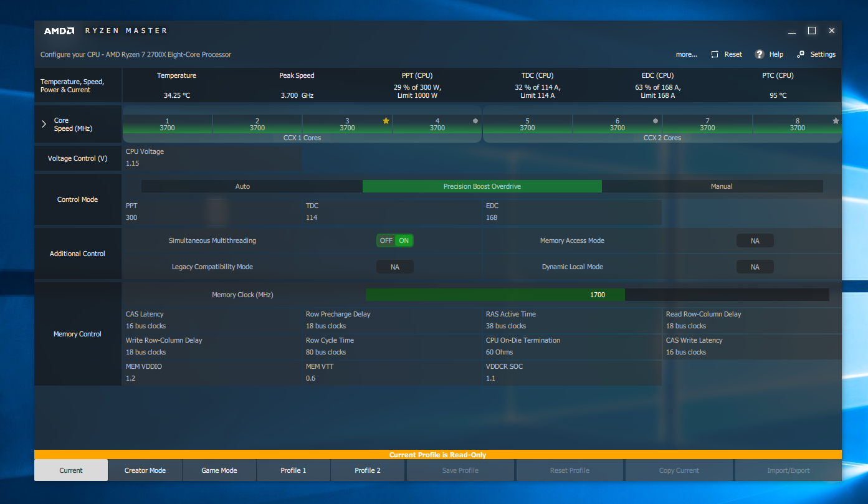Image resolution: width=868 pixels, height=504 pixels.
Task: Minimize the Ryzen Master window
Action: [x=792, y=31]
